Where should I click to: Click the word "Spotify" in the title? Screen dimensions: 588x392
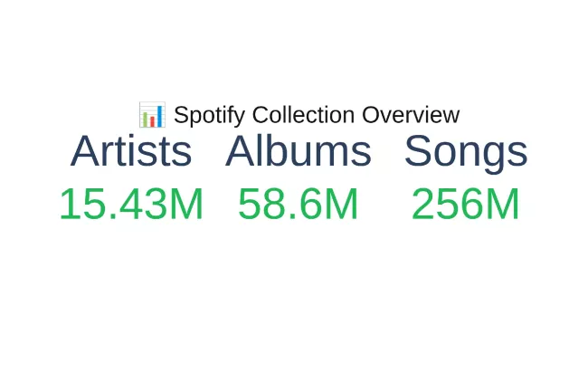(x=209, y=116)
